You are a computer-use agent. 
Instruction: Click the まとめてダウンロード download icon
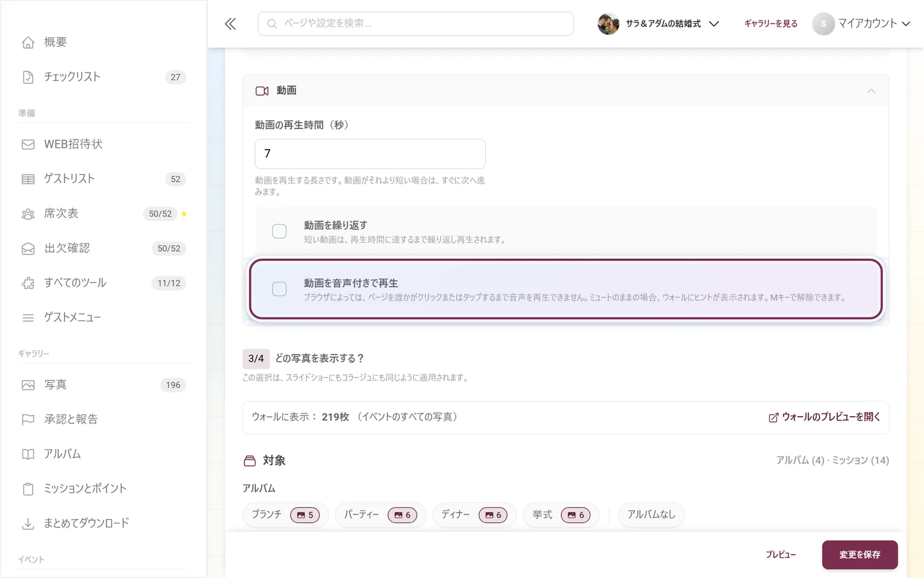(x=28, y=524)
